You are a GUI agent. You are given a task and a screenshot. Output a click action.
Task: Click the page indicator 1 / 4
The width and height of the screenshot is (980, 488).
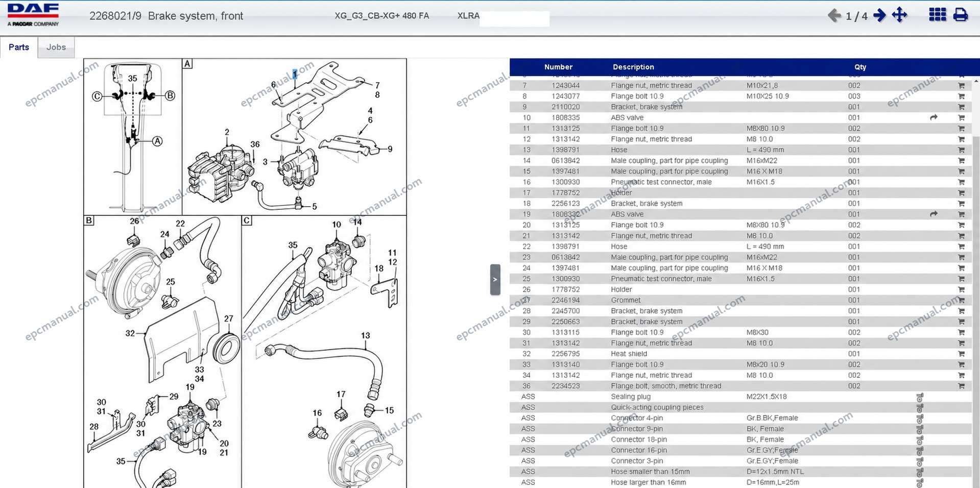point(856,16)
